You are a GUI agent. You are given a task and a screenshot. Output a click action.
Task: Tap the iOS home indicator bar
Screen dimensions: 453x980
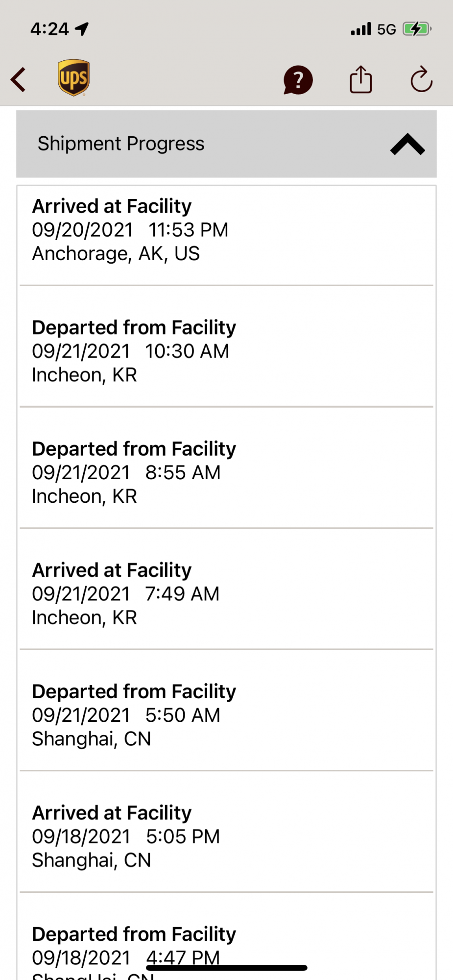pyautogui.click(x=226, y=968)
